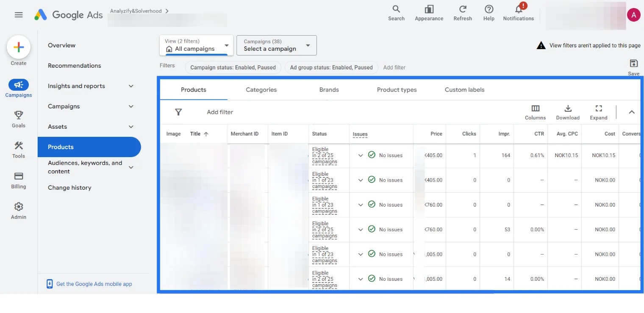644x313 pixels.
Task: Expand the Assets nav section
Action: coord(131,127)
